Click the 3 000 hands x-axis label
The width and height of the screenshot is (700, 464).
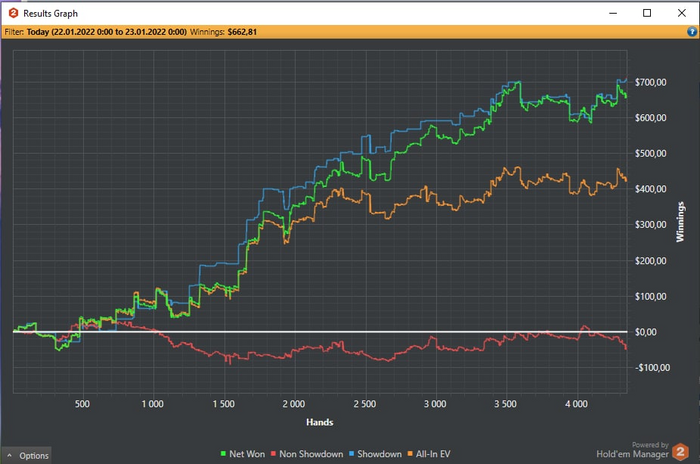[435, 404]
